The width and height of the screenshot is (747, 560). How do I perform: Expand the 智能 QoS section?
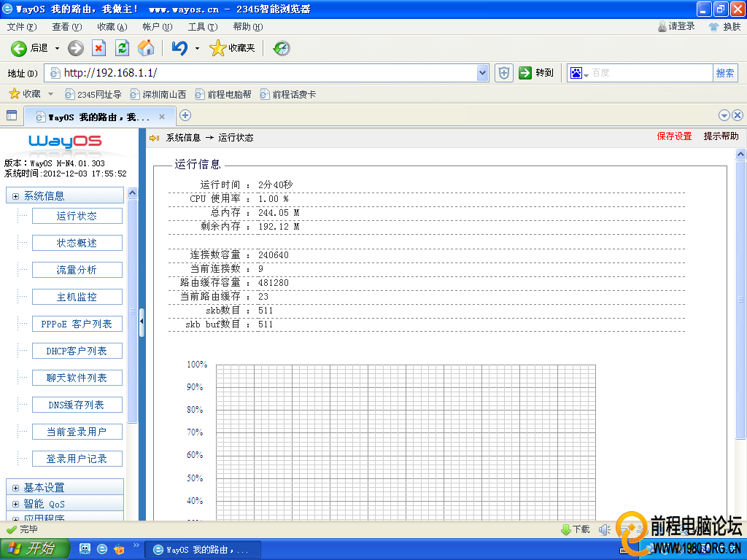15,504
